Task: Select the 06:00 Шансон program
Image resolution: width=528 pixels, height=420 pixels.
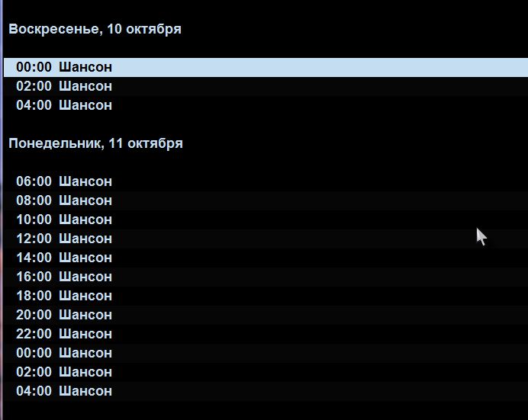Action: click(x=266, y=181)
